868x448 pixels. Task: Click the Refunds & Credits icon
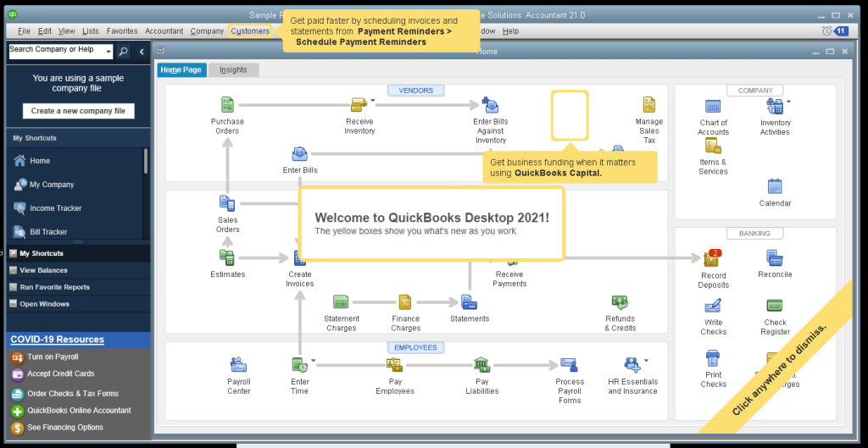click(620, 302)
